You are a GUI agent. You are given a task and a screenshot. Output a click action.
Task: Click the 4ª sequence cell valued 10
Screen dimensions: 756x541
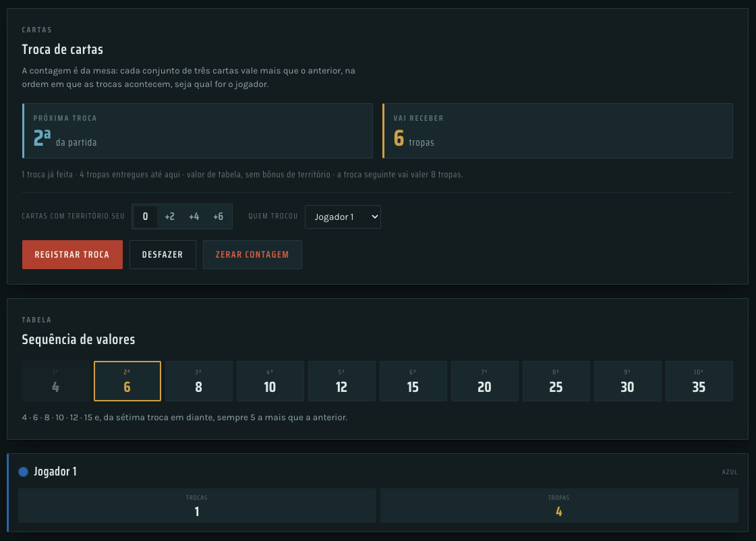point(270,381)
